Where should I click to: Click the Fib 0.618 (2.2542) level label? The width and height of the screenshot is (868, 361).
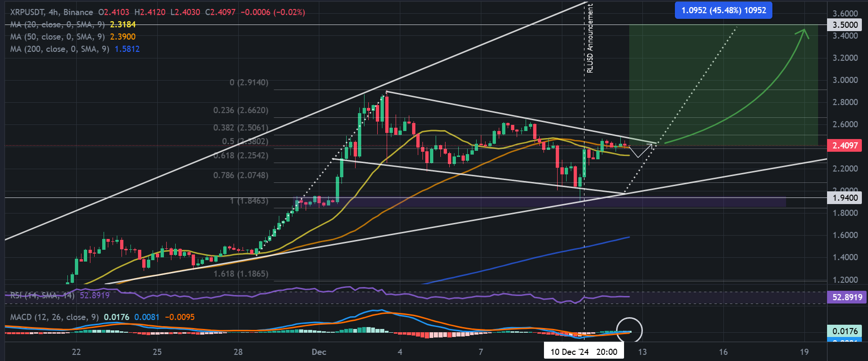click(x=241, y=156)
